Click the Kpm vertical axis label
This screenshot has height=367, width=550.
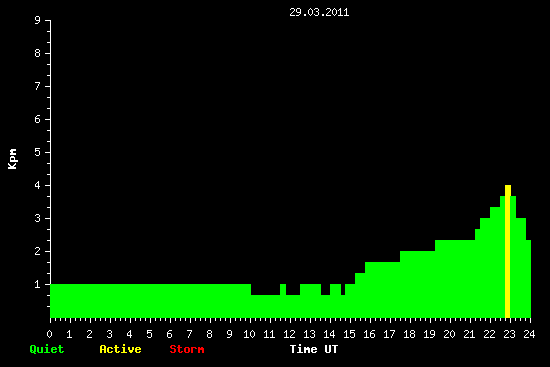click(x=13, y=159)
